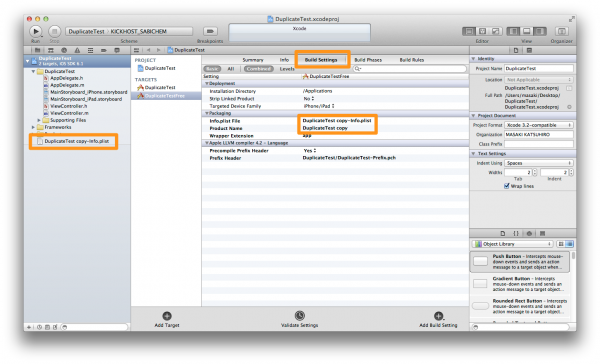Toggle the Wrap lines checkbox
The width and height of the screenshot is (600, 364).
(x=507, y=186)
